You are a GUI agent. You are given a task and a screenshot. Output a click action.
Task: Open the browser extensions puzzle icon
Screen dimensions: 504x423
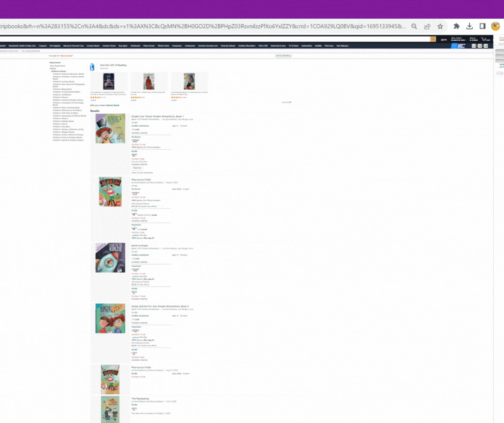[456, 26]
